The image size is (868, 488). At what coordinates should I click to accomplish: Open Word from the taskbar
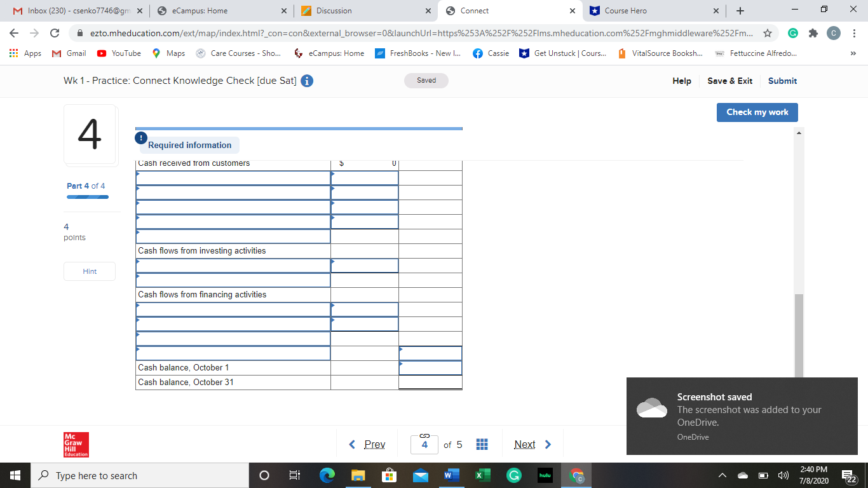452,475
